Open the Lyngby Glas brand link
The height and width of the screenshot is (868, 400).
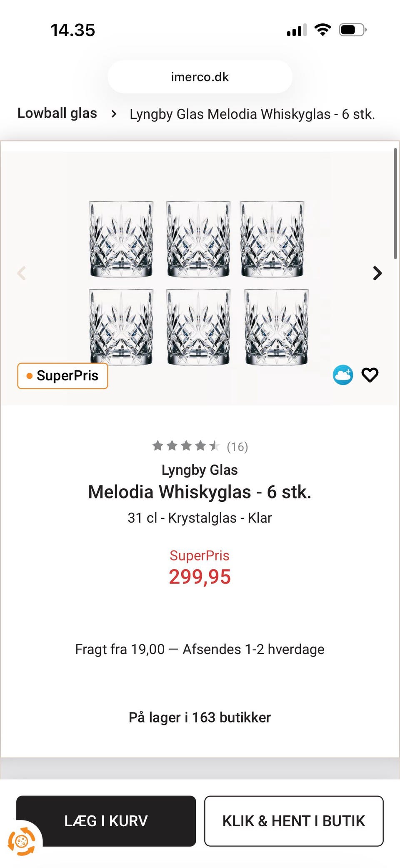[200, 470]
